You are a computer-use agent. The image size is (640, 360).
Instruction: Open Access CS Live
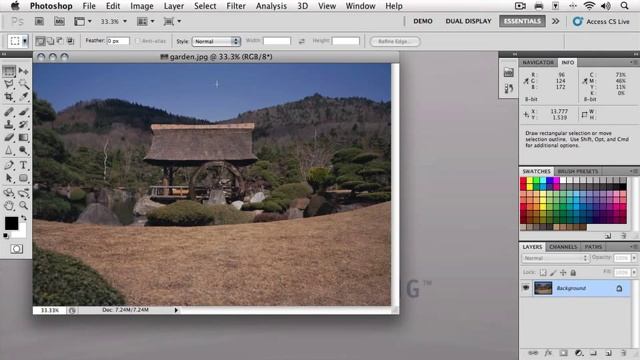[601, 21]
